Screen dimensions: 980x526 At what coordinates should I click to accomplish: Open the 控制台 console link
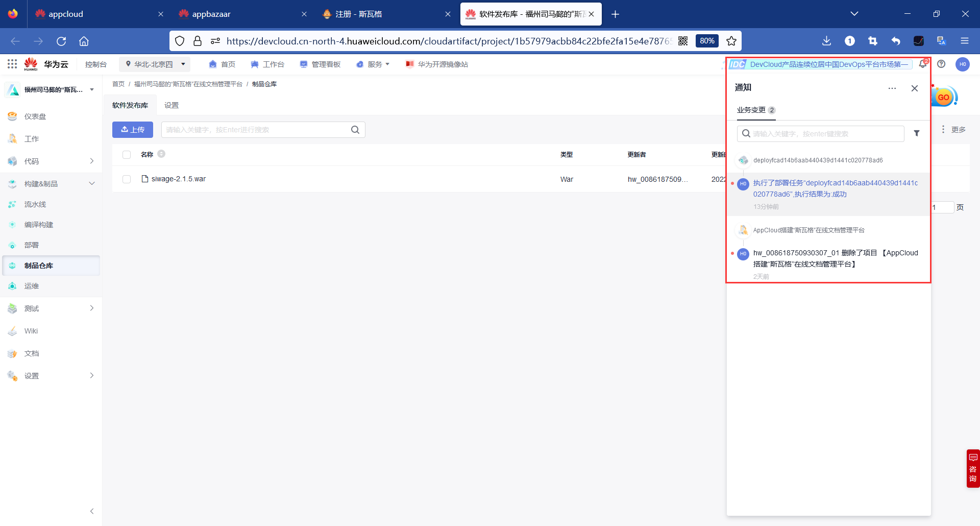96,64
